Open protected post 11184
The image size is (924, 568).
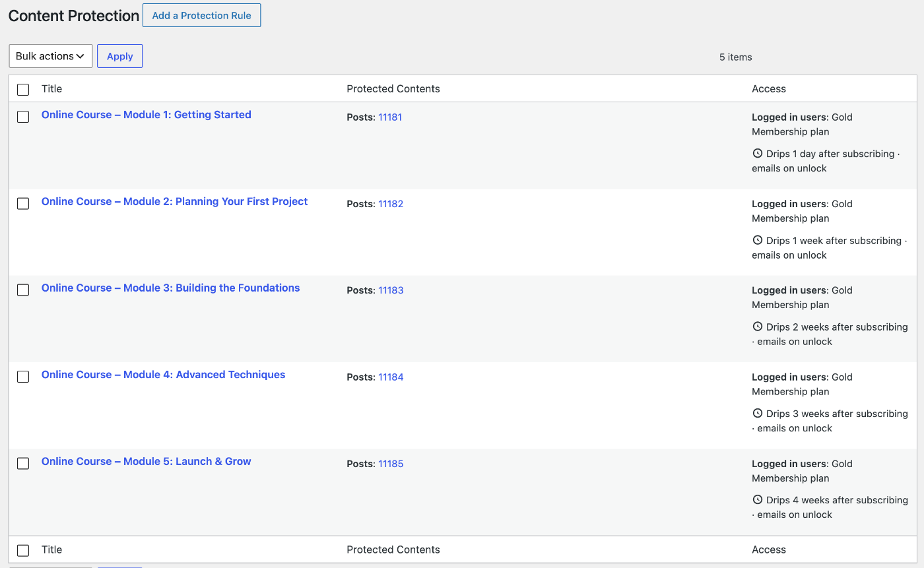click(x=391, y=377)
